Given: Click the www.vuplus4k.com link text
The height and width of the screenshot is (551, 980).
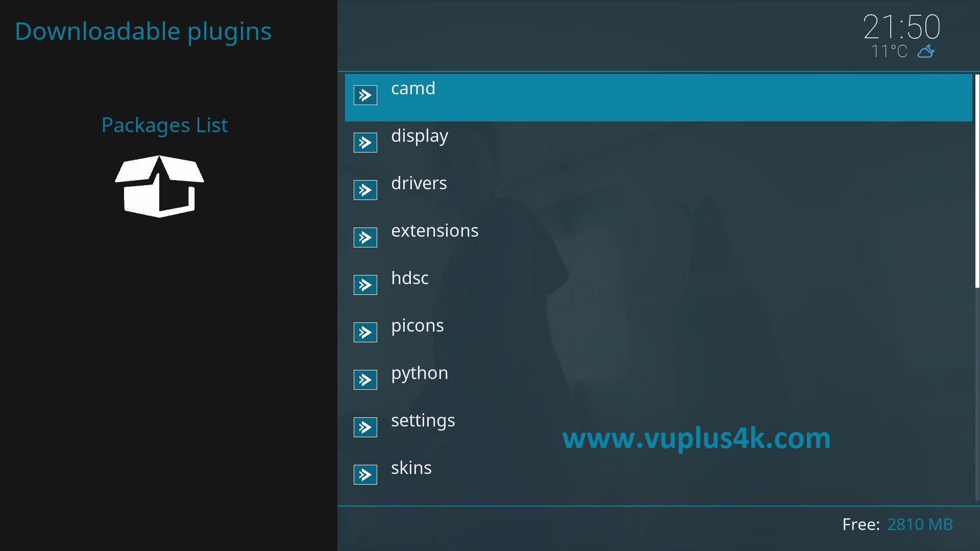Looking at the screenshot, I should tap(696, 438).
